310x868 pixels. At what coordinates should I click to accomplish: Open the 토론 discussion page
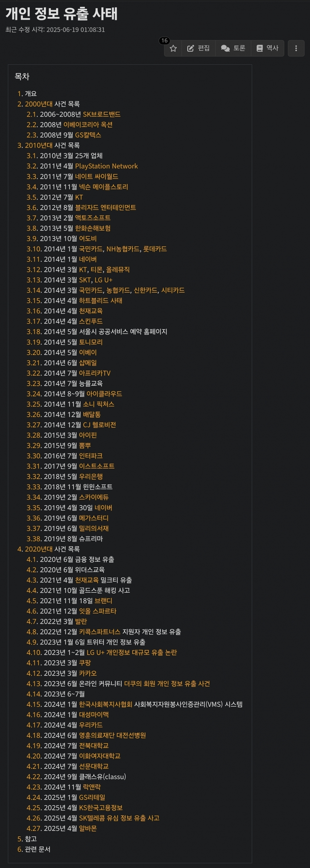click(x=233, y=48)
